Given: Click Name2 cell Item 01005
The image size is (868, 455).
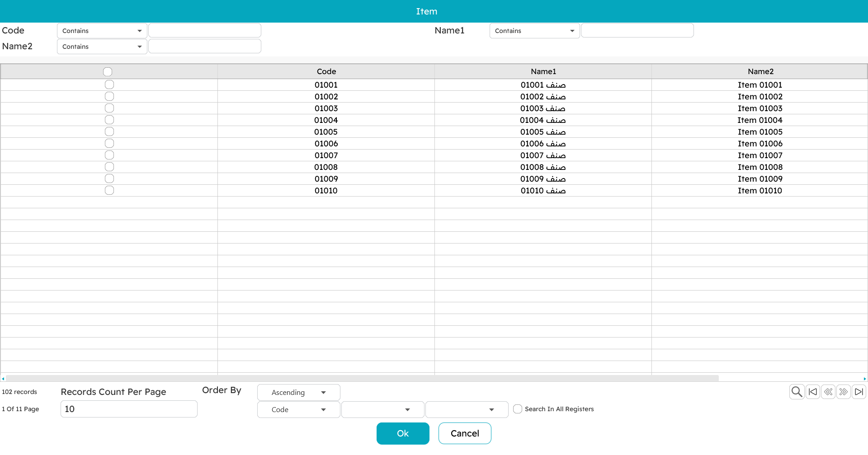Looking at the screenshot, I should coord(760,132).
